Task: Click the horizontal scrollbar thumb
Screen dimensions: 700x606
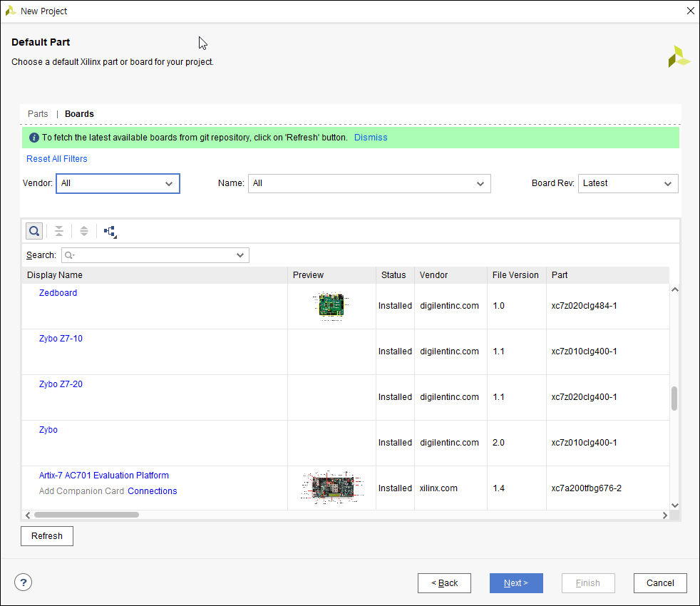Action: [86, 515]
